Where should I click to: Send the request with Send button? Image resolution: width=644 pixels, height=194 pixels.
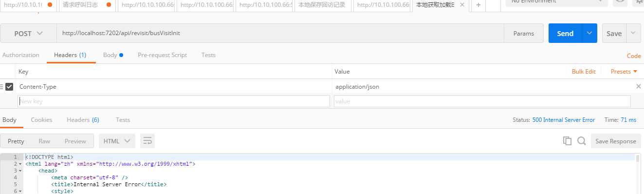565,33
